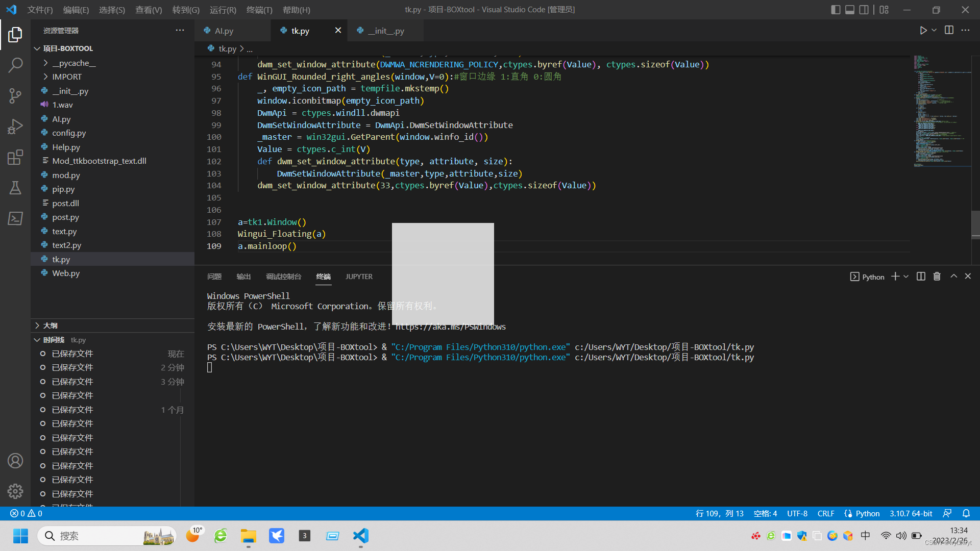The height and width of the screenshot is (551, 980).
Task: Expand the 大纲 outline section
Action: point(50,325)
